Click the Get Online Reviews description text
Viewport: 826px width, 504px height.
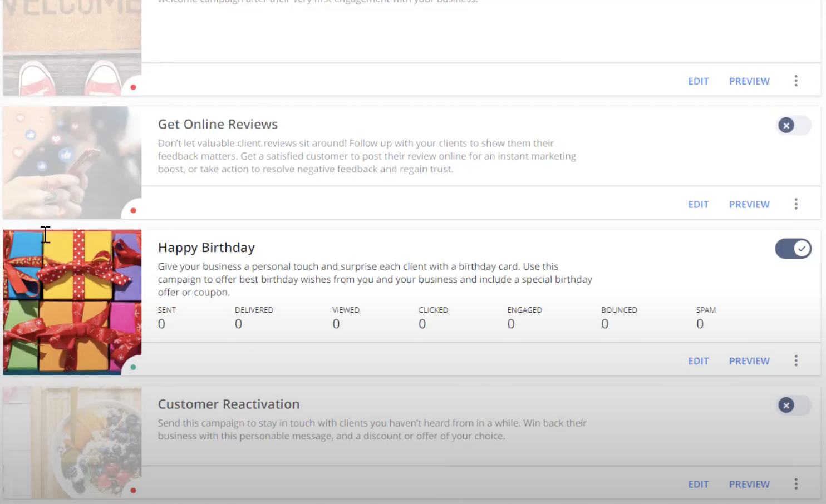pos(367,156)
